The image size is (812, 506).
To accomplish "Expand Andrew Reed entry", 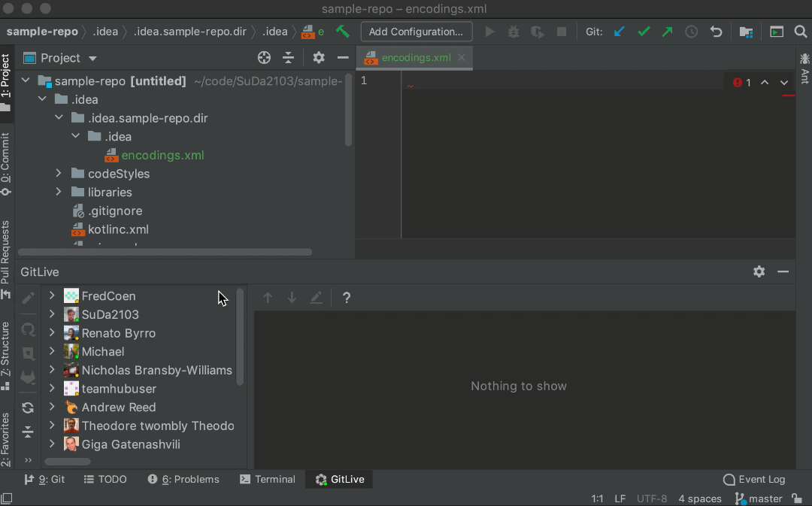I will pyautogui.click(x=52, y=407).
